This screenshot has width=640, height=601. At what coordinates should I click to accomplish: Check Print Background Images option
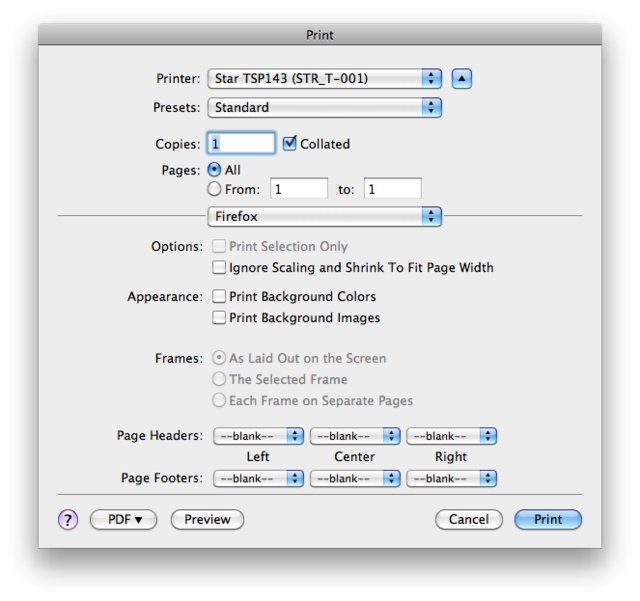point(219,318)
